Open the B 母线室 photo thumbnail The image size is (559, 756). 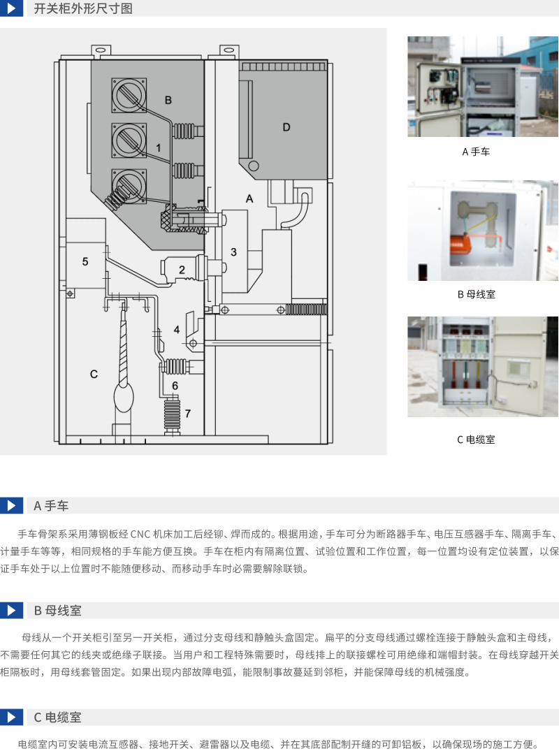coord(483,231)
